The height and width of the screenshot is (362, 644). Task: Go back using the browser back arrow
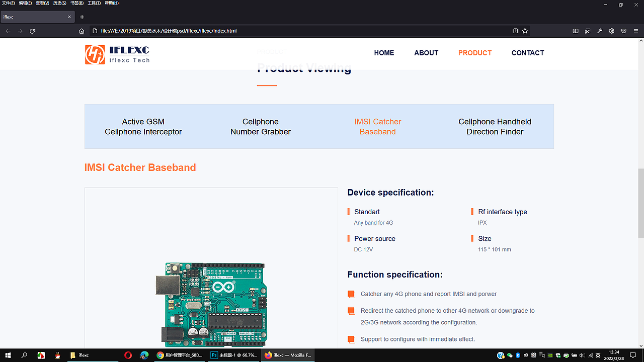[x=8, y=31]
